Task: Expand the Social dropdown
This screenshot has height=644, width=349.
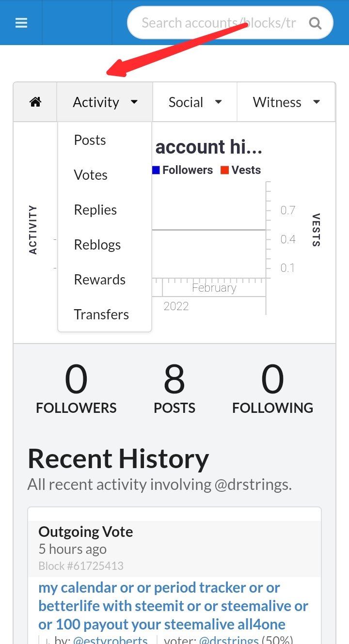Action: pyautogui.click(x=195, y=102)
